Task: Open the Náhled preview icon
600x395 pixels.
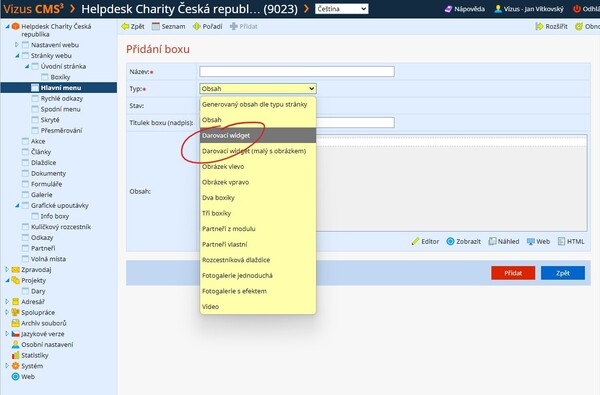Action: tap(492, 241)
